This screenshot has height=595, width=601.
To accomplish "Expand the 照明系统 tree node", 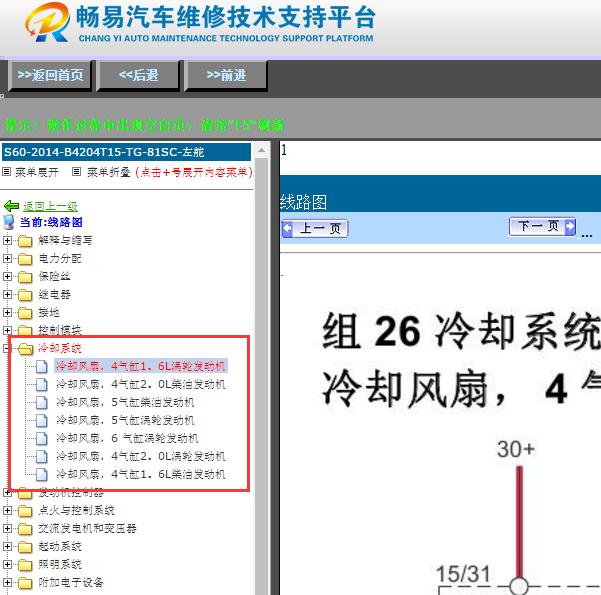I will [x=7, y=564].
